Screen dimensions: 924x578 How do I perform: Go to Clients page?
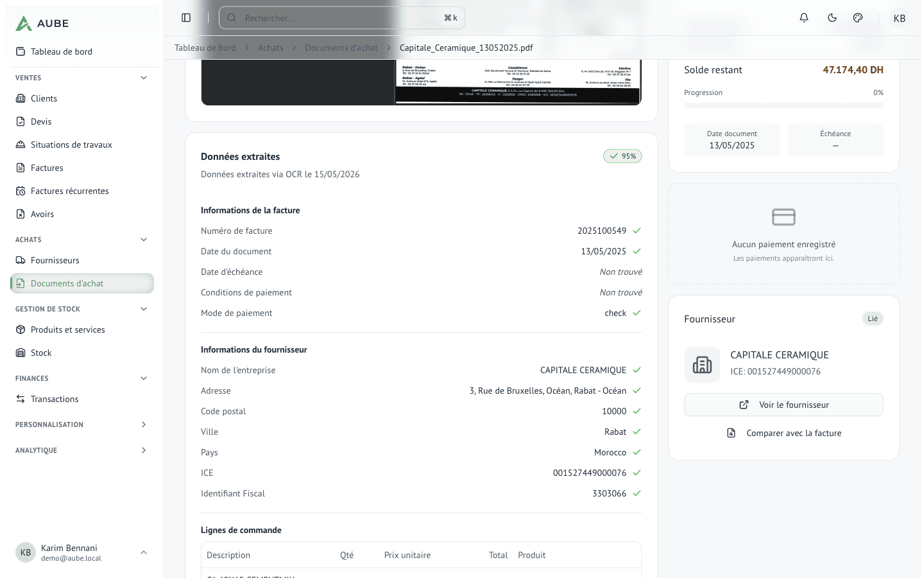[x=82, y=98]
